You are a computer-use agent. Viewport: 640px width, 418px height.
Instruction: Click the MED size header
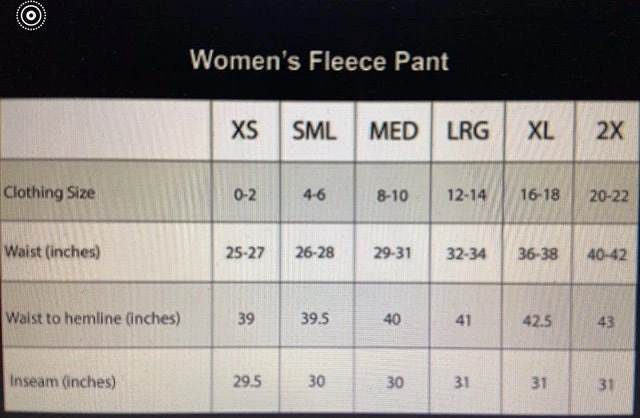click(x=394, y=131)
